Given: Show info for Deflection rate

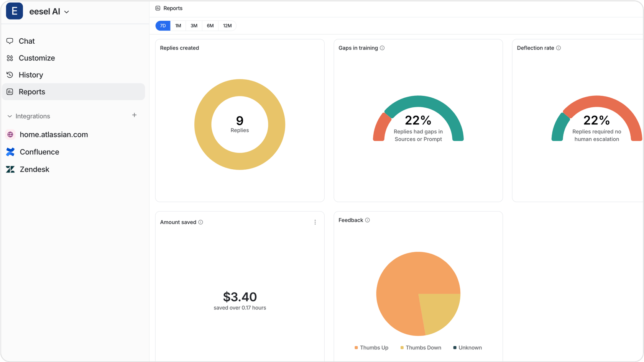Looking at the screenshot, I should tap(559, 48).
